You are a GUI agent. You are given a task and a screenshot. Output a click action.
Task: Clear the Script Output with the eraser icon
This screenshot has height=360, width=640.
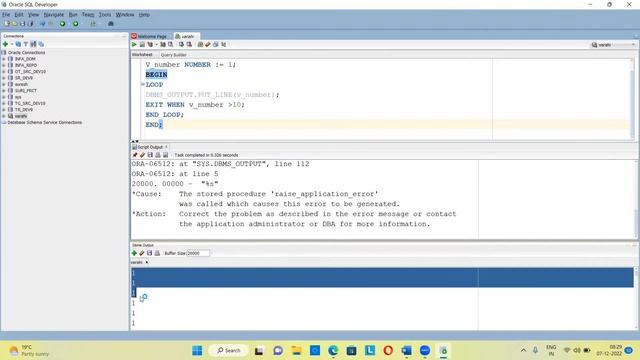pos(142,155)
